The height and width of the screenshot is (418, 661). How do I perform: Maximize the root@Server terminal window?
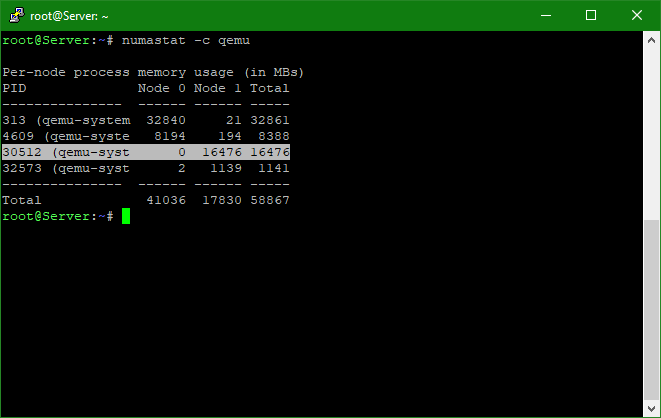(x=591, y=16)
